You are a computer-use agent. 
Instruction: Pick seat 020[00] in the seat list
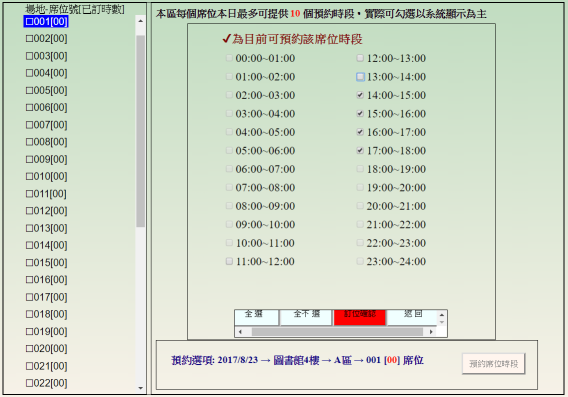46,348
